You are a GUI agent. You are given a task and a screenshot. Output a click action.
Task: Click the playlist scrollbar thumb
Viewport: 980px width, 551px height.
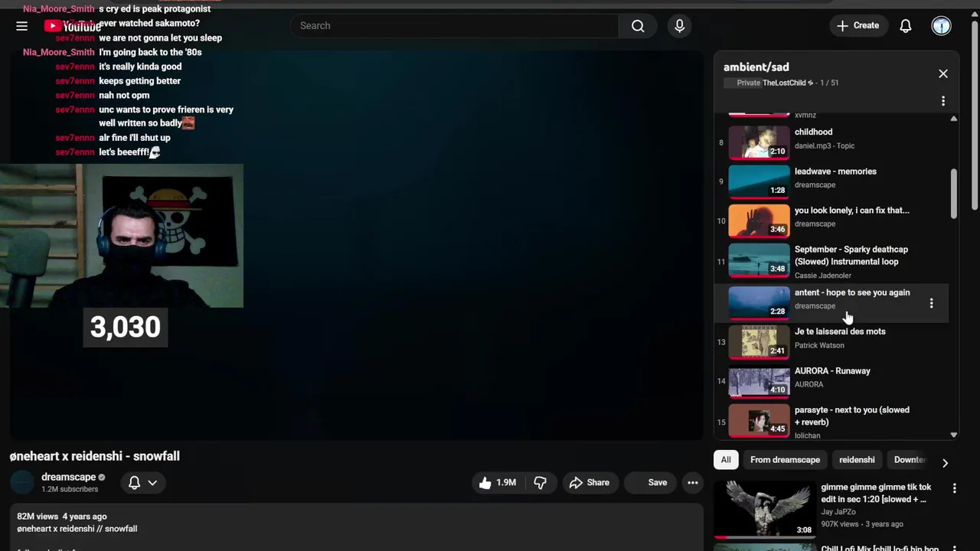click(x=953, y=194)
